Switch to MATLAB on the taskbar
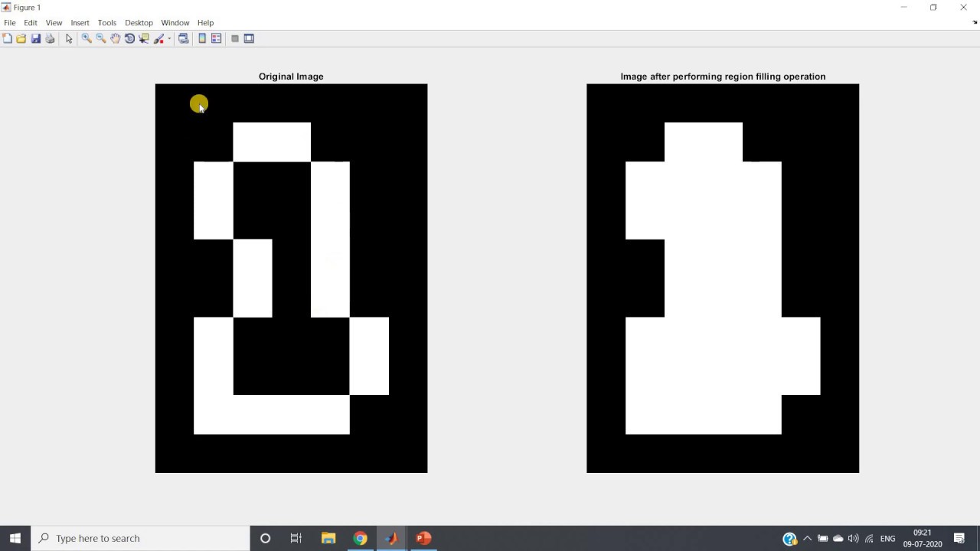This screenshot has width=980, height=551. [391, 538]
